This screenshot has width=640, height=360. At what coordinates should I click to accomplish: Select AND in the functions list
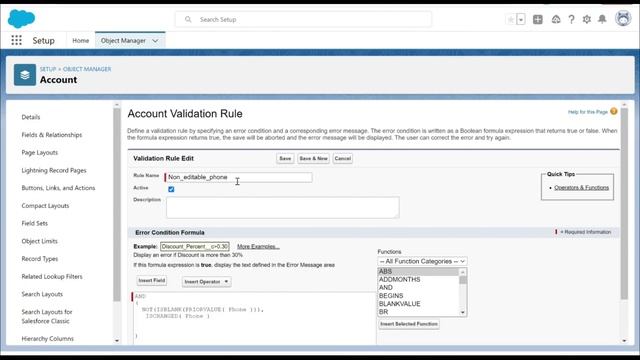click(x=418, y=288)
